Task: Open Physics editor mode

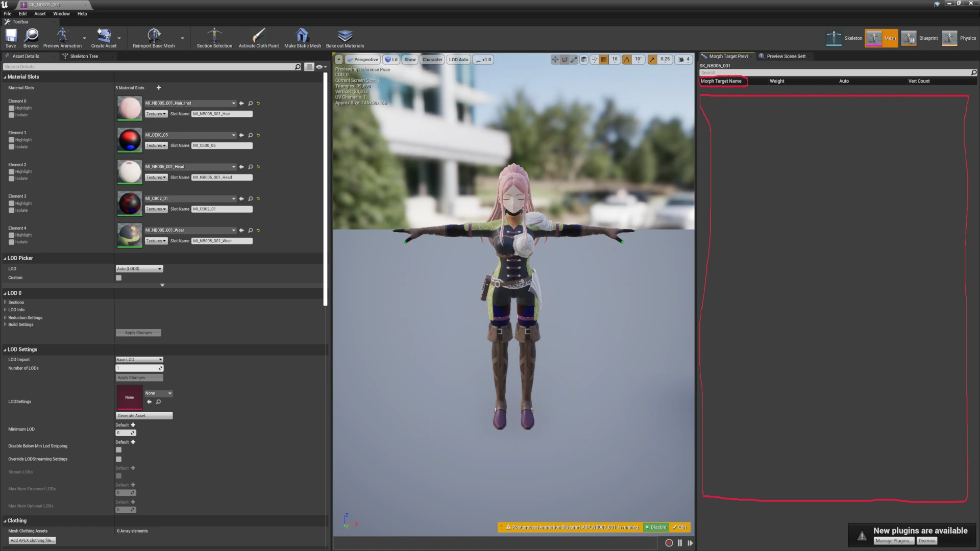Action: point(959,38)
